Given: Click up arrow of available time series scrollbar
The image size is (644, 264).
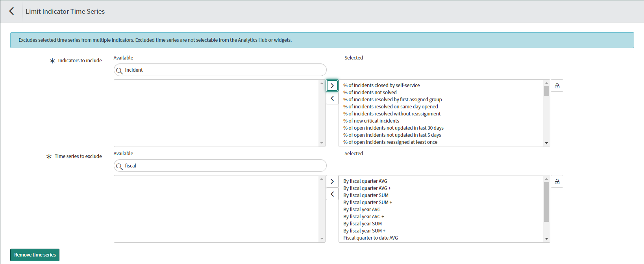Looking at the screenshot, I should [x=322, y=179].
